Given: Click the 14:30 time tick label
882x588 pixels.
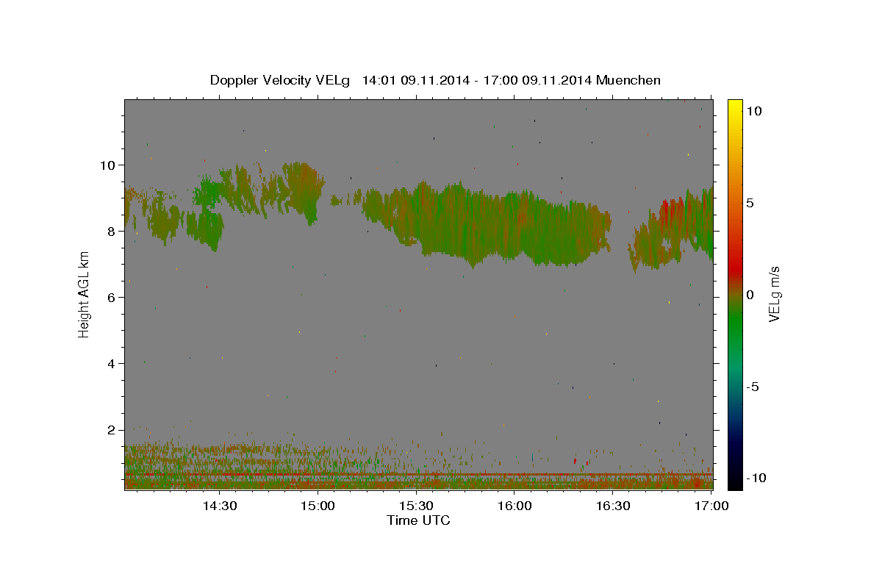Looking at the screenshot, I should click(x=219, y=506).
